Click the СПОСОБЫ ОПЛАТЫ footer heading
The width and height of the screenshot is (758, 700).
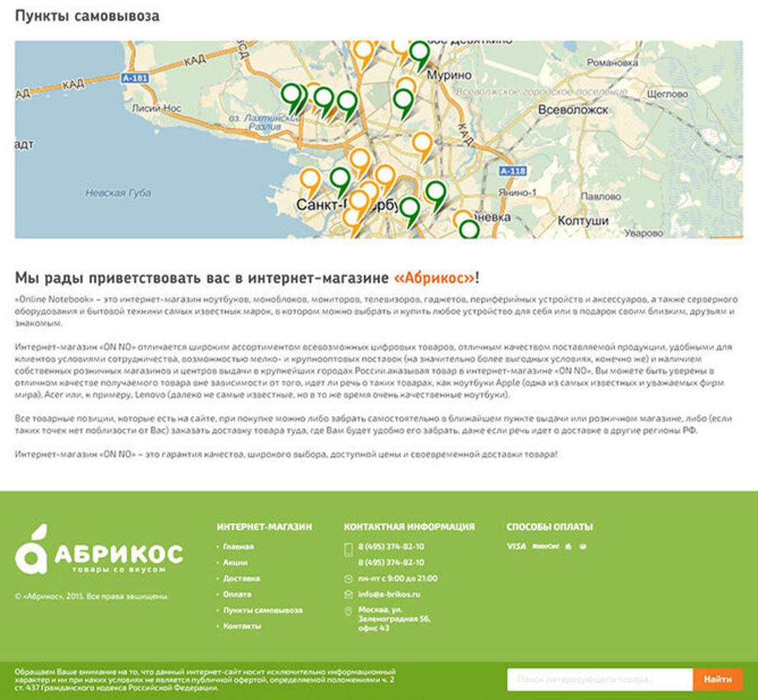pyautogui.click(x=550, y=526)
